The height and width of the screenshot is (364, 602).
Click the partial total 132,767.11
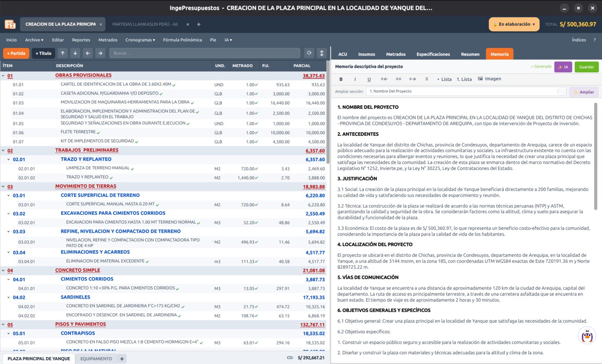pyautogui.click(x=312, y=325)
